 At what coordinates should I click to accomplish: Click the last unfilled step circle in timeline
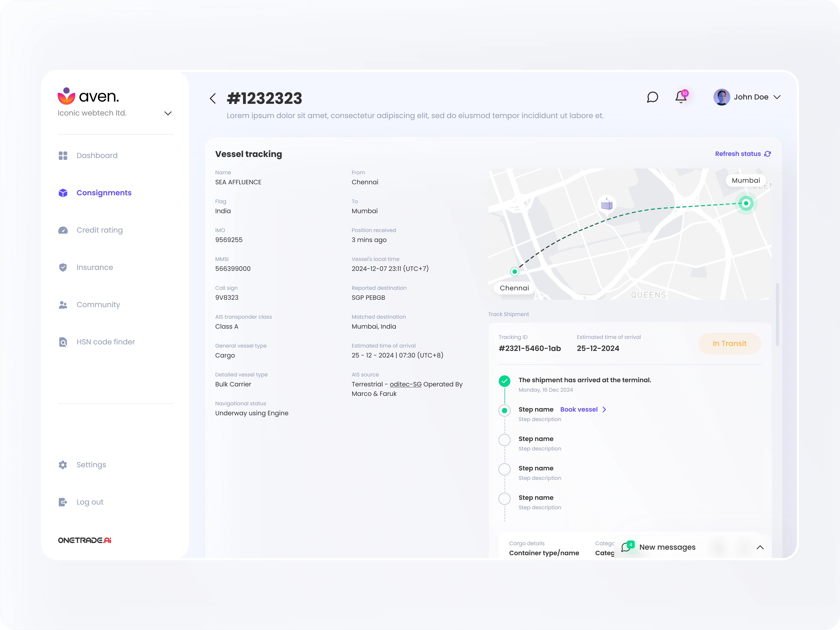coord(504,499)
